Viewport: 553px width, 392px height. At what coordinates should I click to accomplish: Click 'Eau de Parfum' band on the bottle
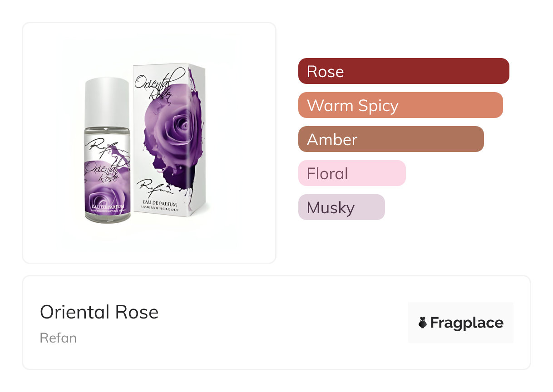107,208
